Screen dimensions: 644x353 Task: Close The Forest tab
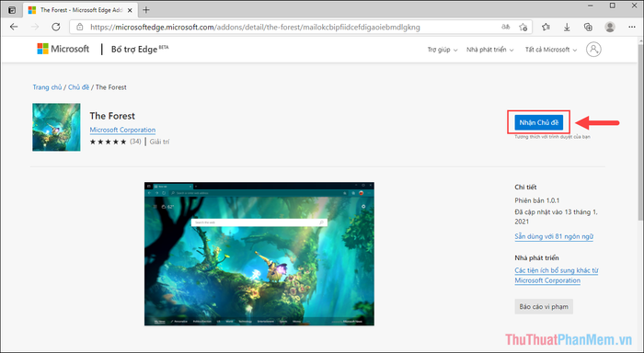pos(131,10)
